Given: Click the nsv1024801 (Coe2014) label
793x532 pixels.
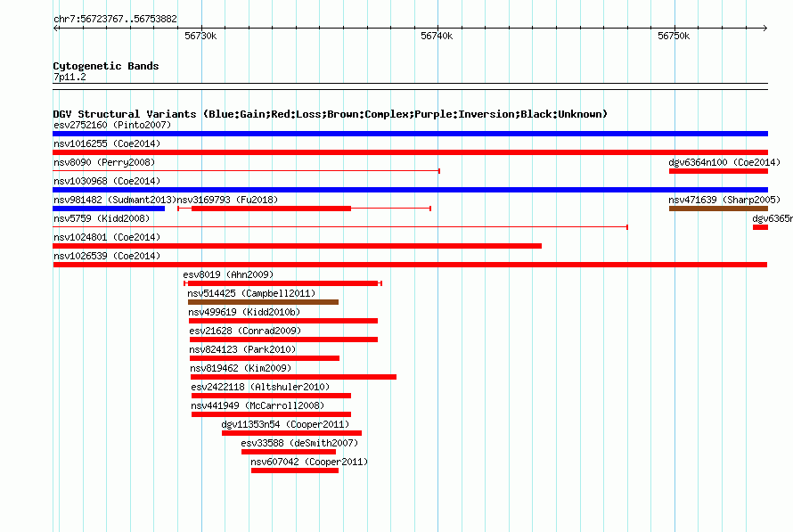Looking at the screenshot, I should pyautogui.click(x=107, y=237).
